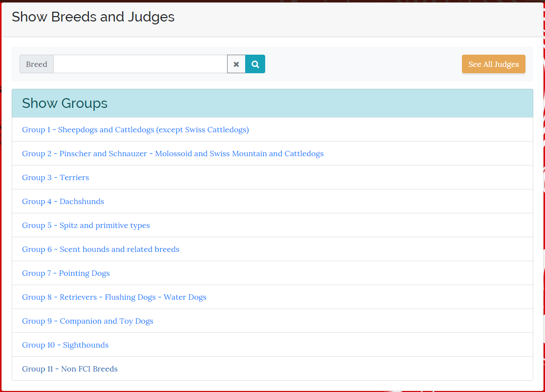
Task: Click empty space between search and See All Judges
Action: [361, 64]
